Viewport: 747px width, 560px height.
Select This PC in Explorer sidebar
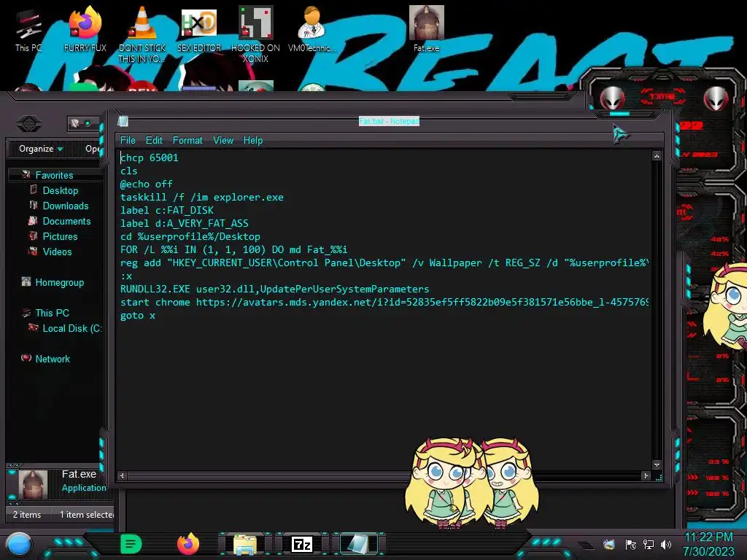[x=52, y=313]
